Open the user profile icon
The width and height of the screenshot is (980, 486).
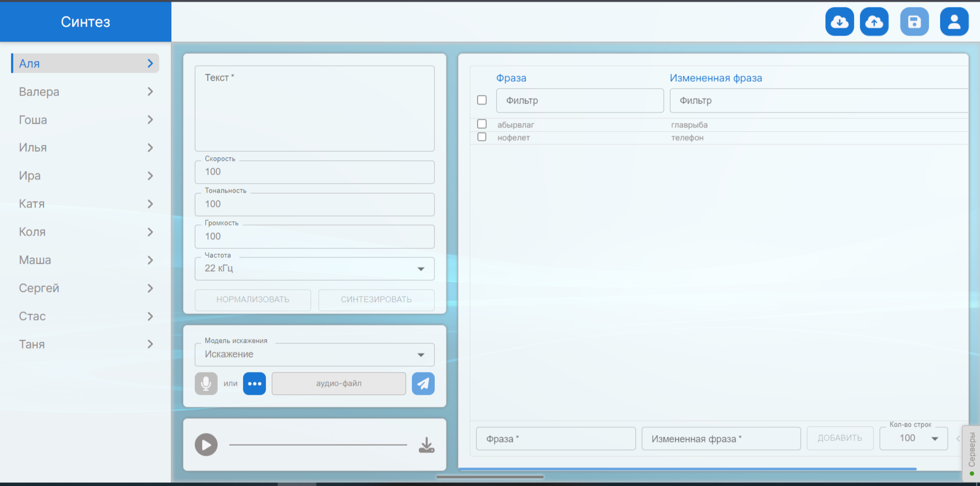954,22
